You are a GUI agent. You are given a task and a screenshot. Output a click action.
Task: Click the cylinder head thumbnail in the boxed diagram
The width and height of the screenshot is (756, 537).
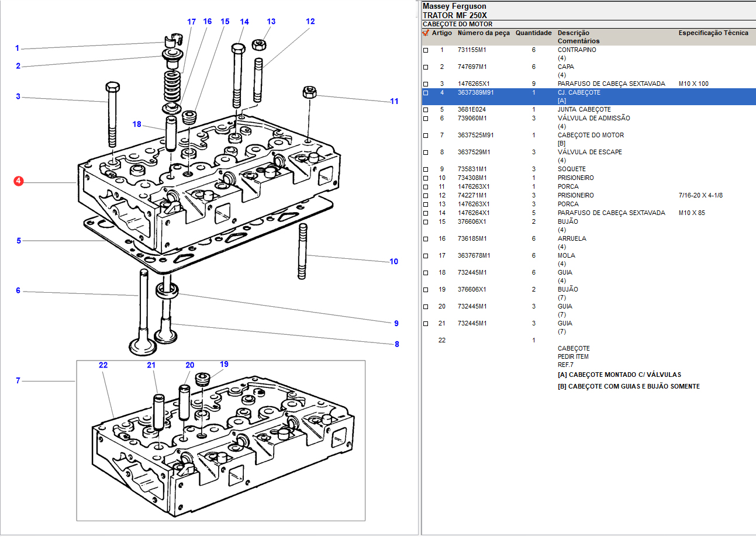point(222,444)
